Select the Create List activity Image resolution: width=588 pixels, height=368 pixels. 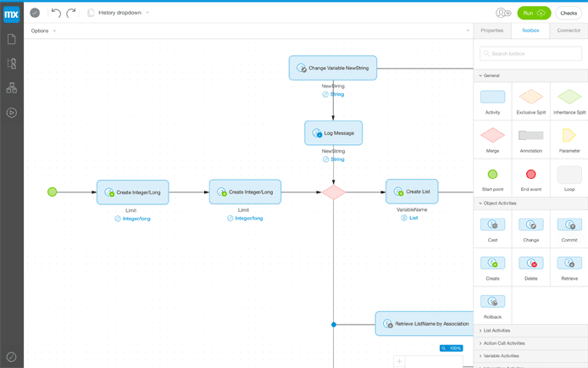click(x=412, y=192)
